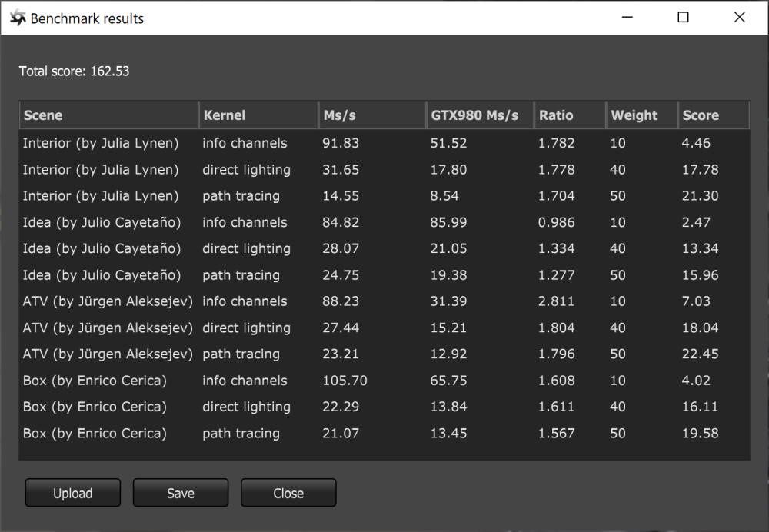This screenshot has width=769, height=532.
Task: Select Box direct lighting kernel cell
Action: [x=246, y=407]
